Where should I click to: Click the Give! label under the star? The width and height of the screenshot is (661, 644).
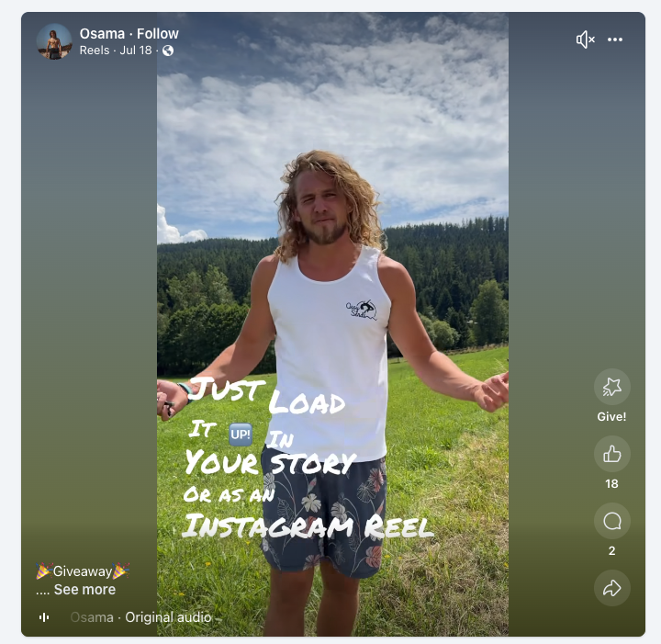tap(611, 417)
